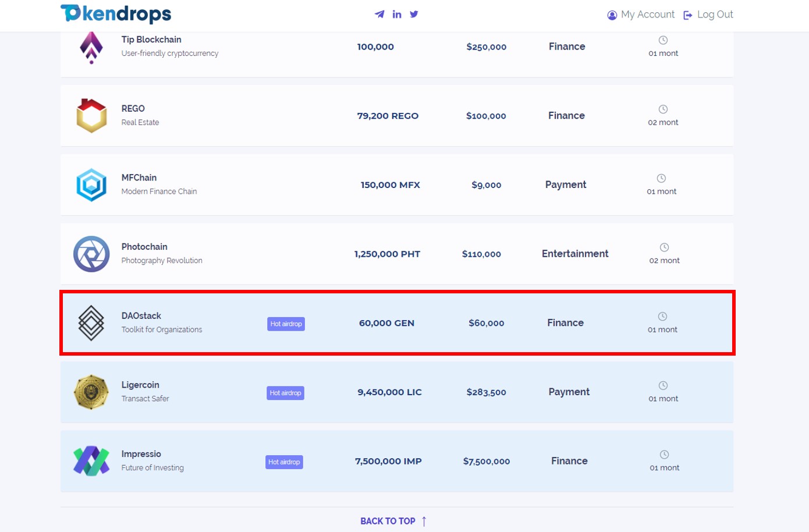The image size is (809, 532).
Task: Open the Photochain project title
Action: (144, 247)
